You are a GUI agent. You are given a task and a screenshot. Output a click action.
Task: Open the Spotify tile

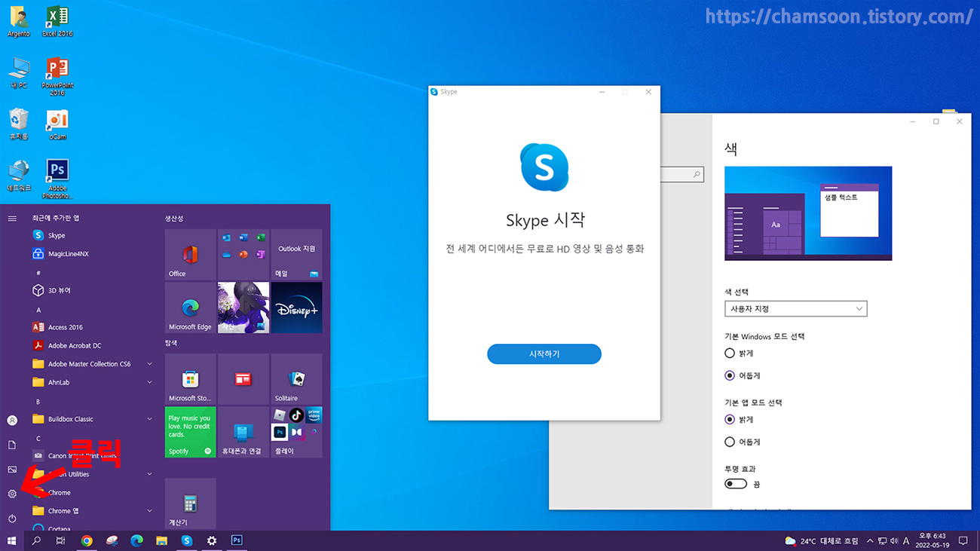pyautogui.click(x=190, y=432)
